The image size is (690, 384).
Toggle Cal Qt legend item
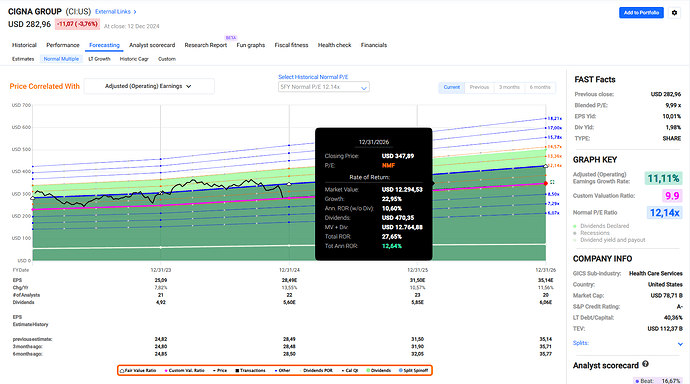(350, 370)
